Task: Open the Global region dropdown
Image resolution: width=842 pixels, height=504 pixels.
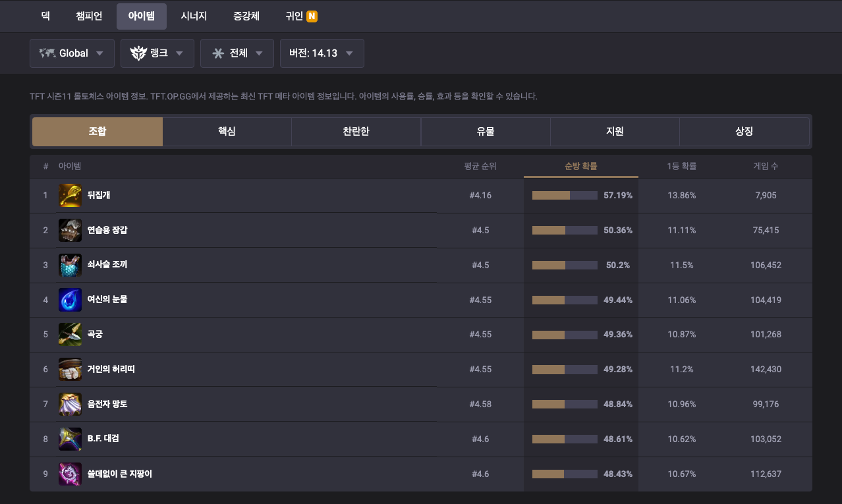Action: coord(72,53)
